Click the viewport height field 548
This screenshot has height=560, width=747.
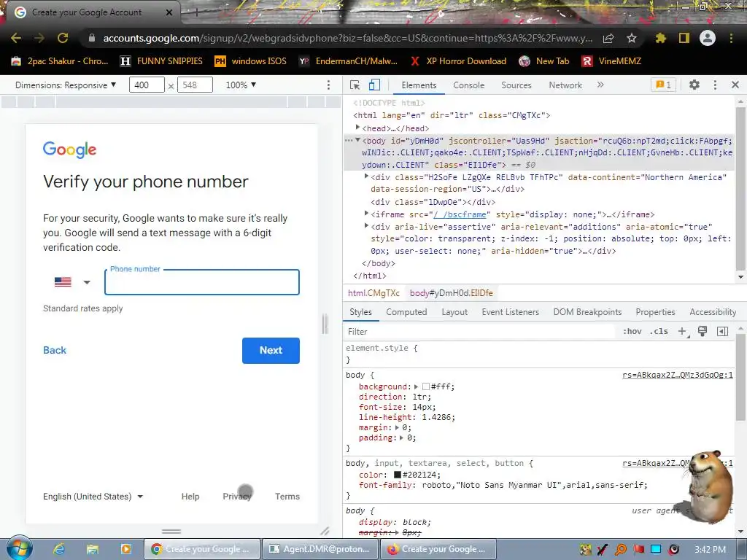click(195, 85)
